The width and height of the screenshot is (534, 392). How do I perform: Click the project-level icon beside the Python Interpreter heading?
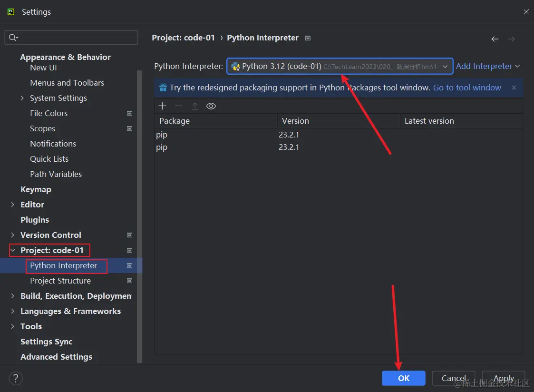[308, 38]
